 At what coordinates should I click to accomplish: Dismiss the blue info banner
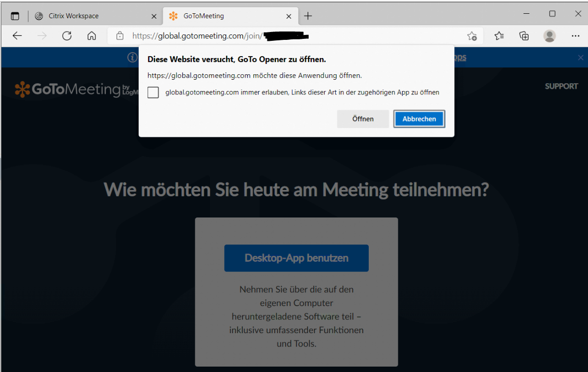tap(581, 58)
